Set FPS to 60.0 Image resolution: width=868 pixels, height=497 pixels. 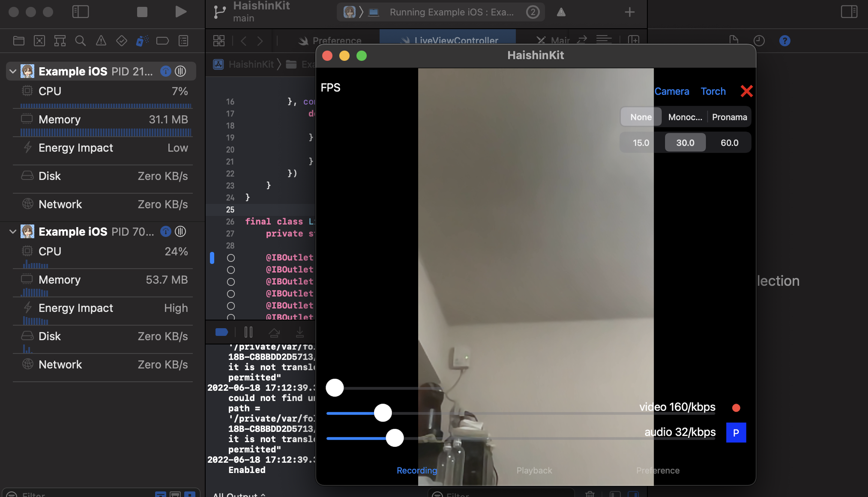(729, 143)
